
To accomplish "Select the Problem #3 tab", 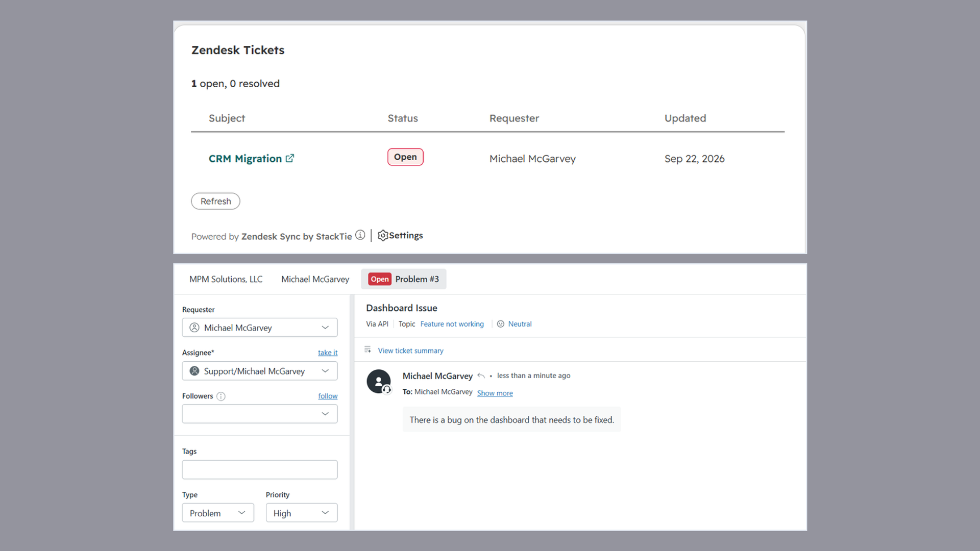I will point(404,279).
